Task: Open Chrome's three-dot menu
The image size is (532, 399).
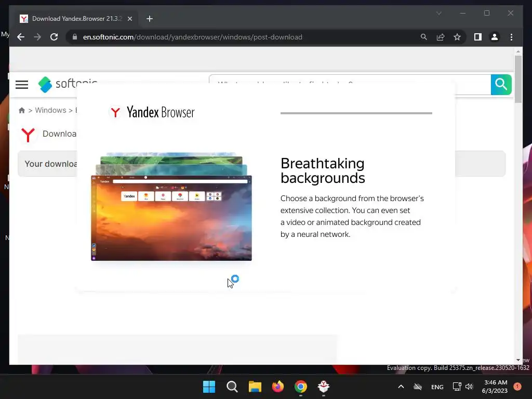Action: coord(511,37)
